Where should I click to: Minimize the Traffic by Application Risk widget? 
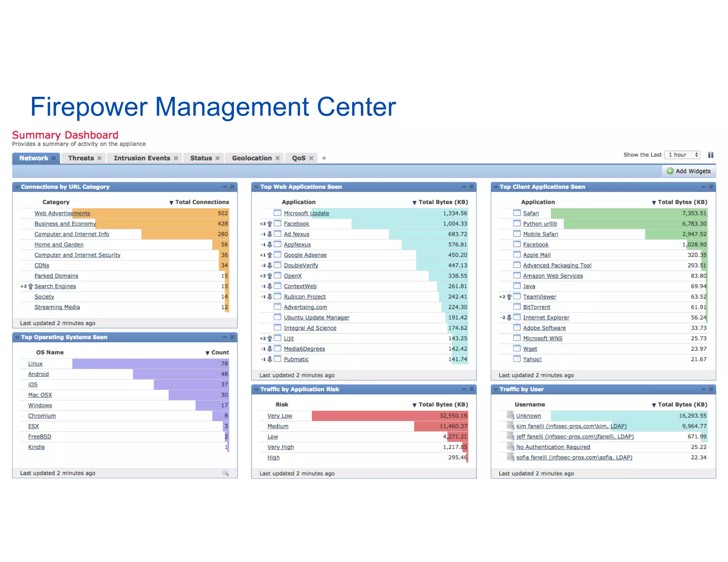click(x=464, y=389)
